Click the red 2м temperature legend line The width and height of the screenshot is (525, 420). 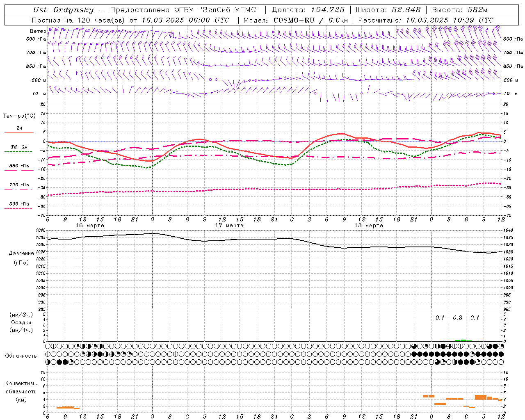[x=19, y=132]
